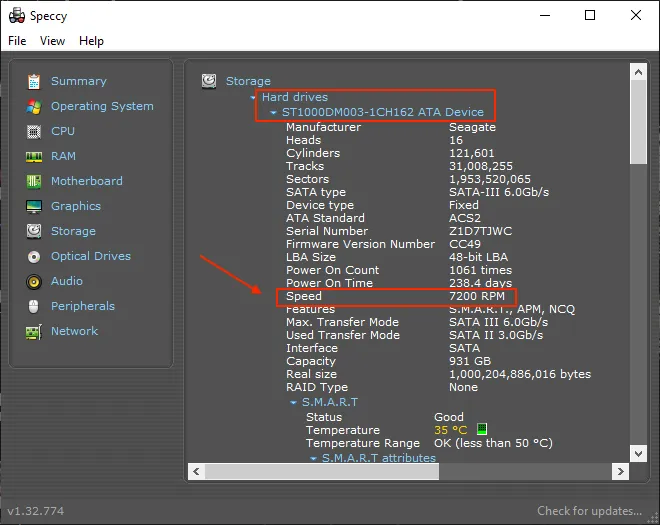Screen dimensions: 660x525
Task: Click the Check for updates link
Action: tap(589, 511)
